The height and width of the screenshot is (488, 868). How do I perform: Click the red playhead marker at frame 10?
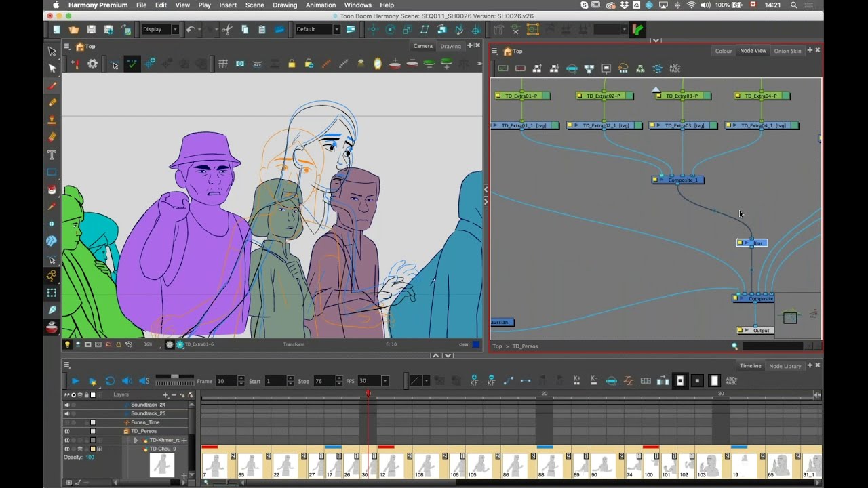tap(368, 393)
